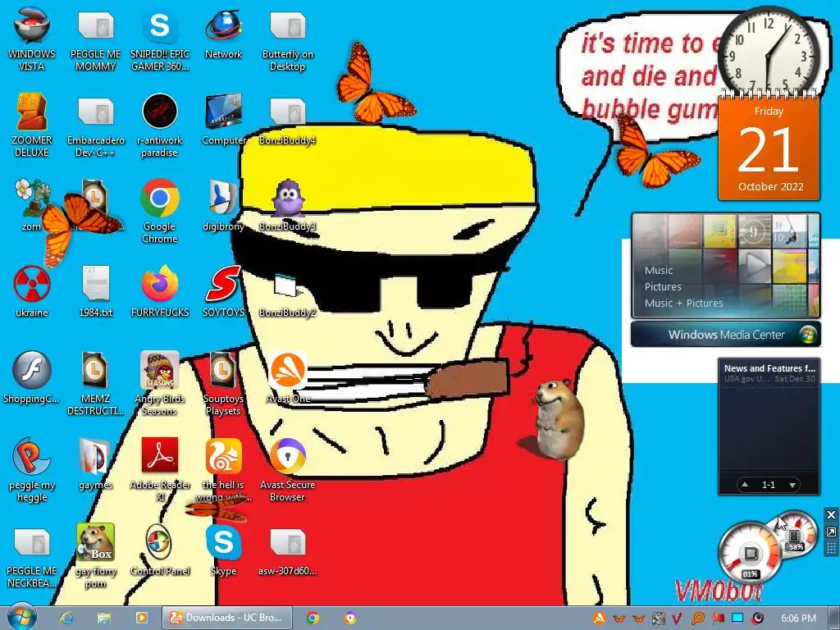
Task: Click the CPU meter larger size button
Action: [x=831, y=532]
